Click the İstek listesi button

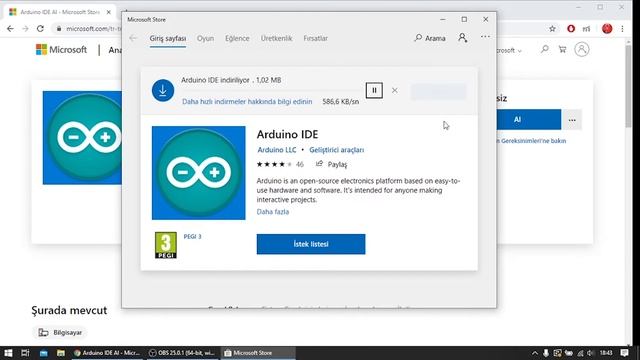[311, 244]
